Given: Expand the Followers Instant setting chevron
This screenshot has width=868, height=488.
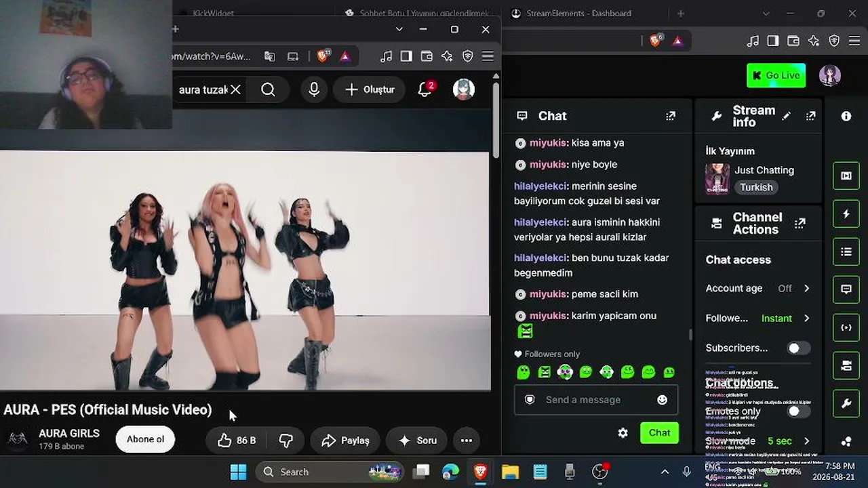Looking at the screenshot, I should [806, 318].
